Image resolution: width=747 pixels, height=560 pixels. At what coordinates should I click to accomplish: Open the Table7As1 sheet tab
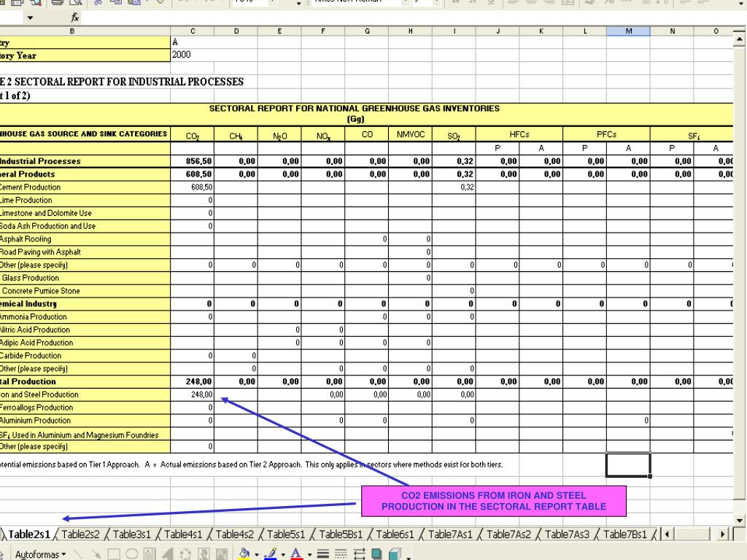click(450, 534)
